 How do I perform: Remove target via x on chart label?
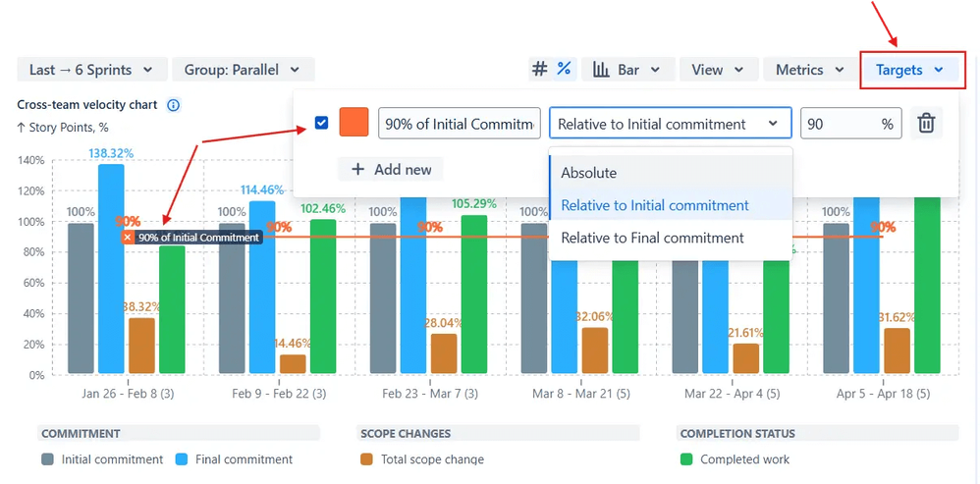[128, 238]
